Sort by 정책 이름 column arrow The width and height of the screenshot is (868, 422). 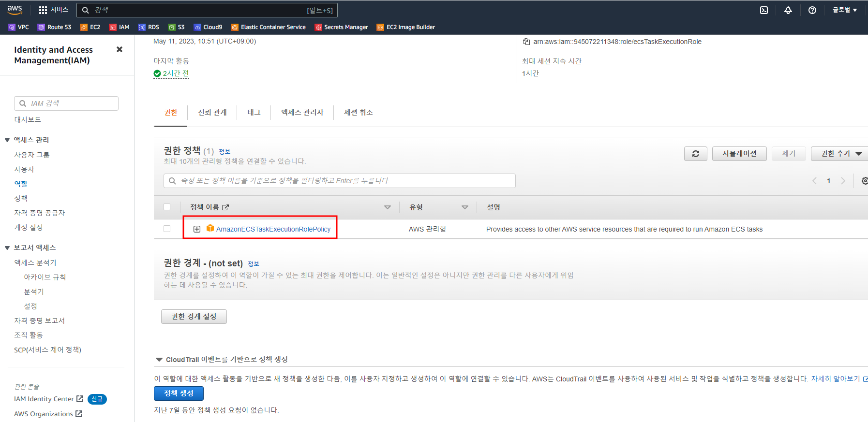[x=388, y=207]
